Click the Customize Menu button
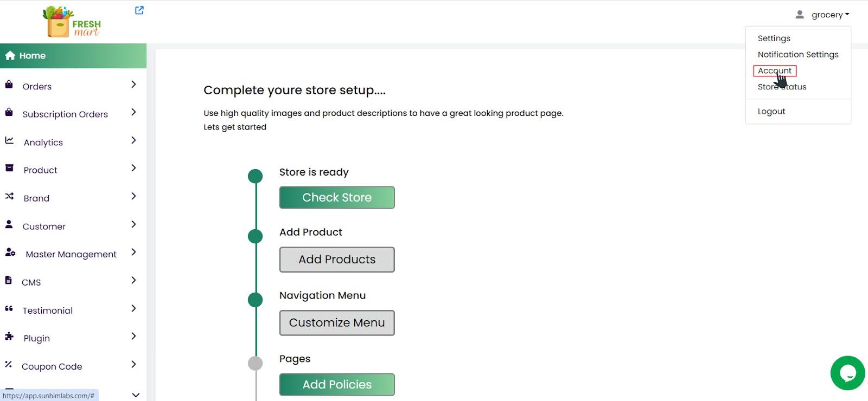The height and width of the screenshot is (401, 868). tap(337, 323)
